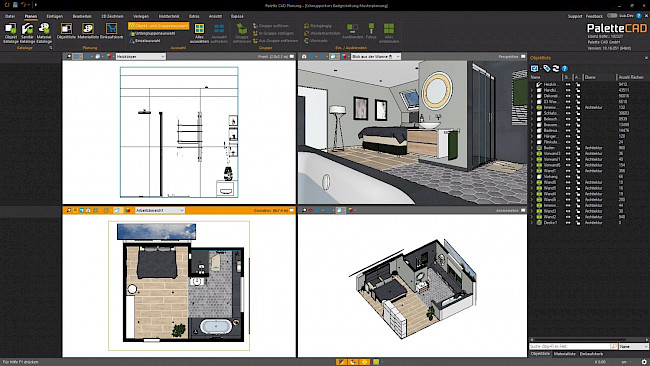Toggle the Live-Dev switch
This screenshot has height=366, width=650.
[x=612, y=16]
